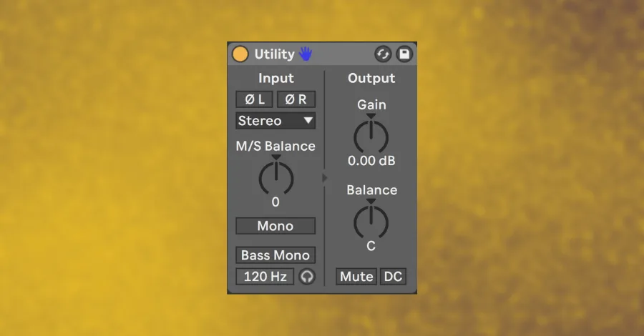Screen dimensions: 644x336
Task: Toggle phase invert right channel ØR
Action: (x=296, y=99)
